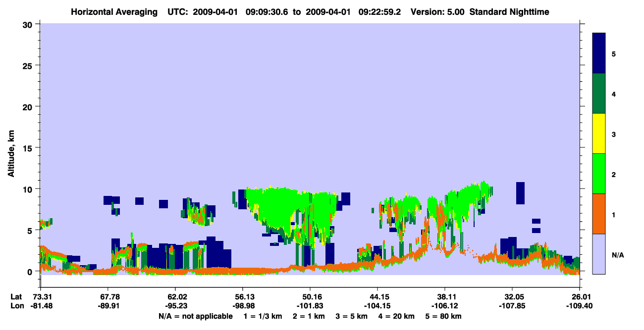Screen dimensions: 644x330
Task: Click the dark blue level 5 color swatch
Action: (599, 53)
